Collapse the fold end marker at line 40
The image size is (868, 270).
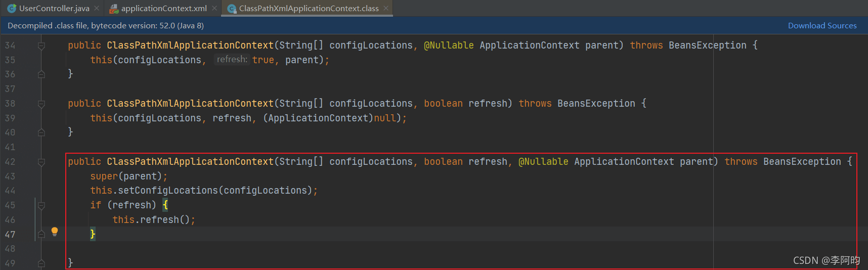[x=41, y=132]
